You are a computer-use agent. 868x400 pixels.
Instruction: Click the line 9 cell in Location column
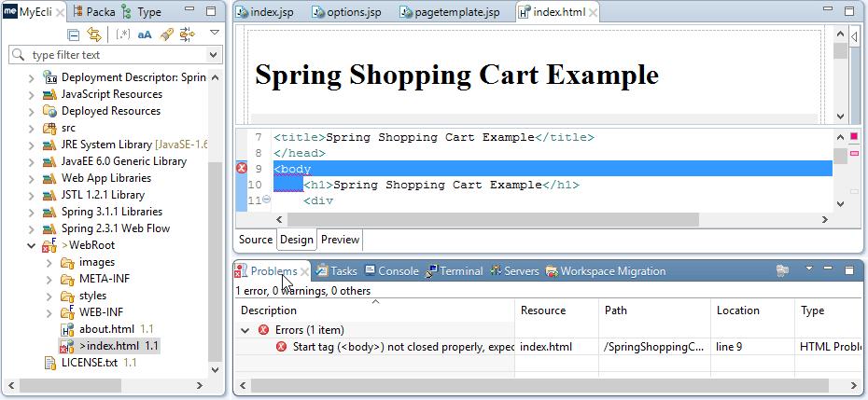(753, 347)
